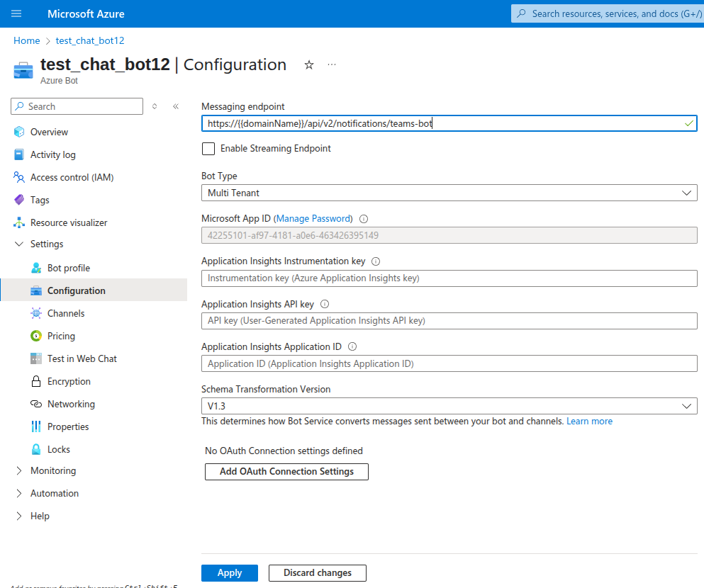Click the purple Tags icon
This screenshot has height=588, width=704.
(x=19, y=200)
